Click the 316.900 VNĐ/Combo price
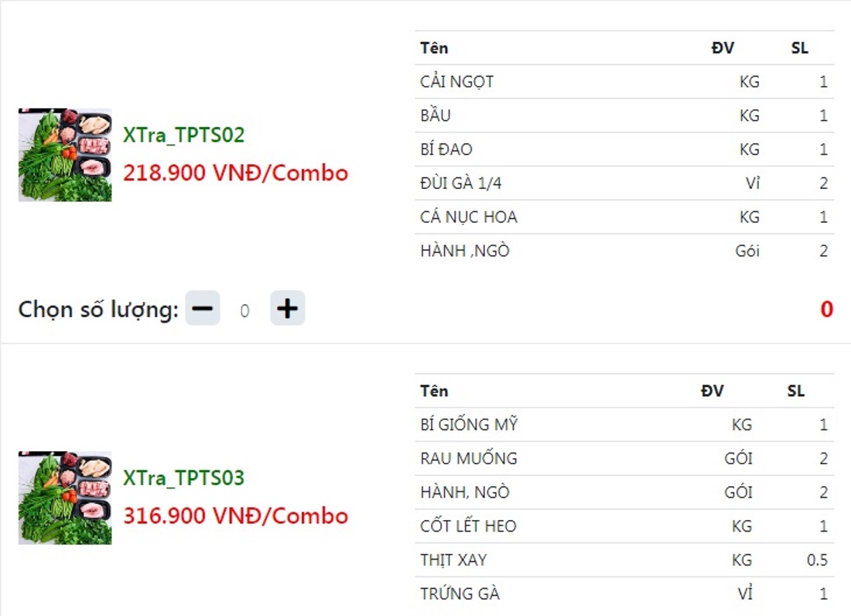This screenshot has width=851, height=616. [x=235, y=515]
